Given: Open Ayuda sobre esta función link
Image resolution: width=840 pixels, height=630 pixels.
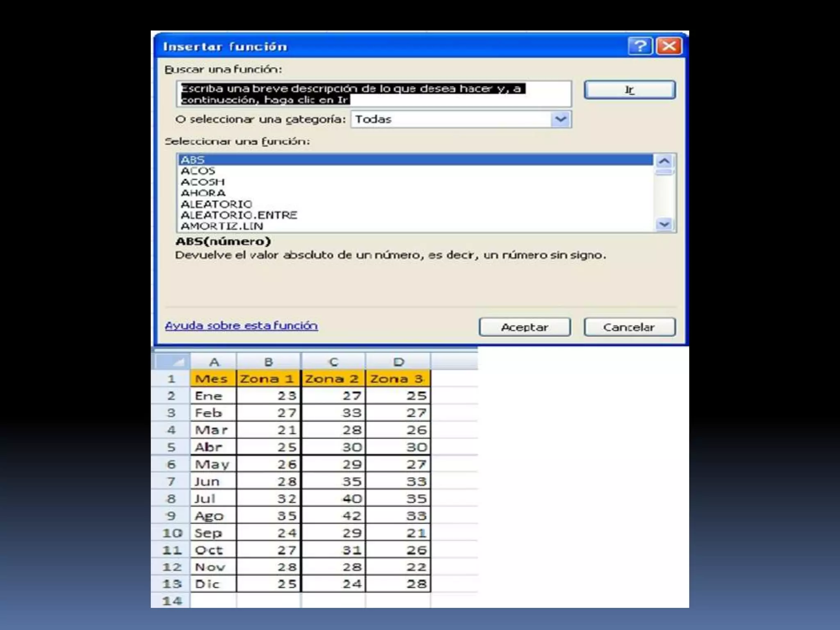Looking at the screenshot, I should 241,326.
